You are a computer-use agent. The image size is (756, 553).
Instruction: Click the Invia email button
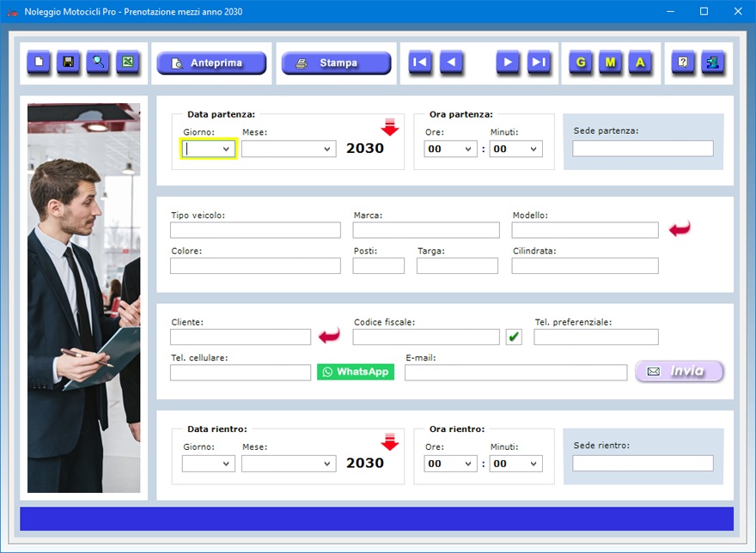[x=680, y=371]
